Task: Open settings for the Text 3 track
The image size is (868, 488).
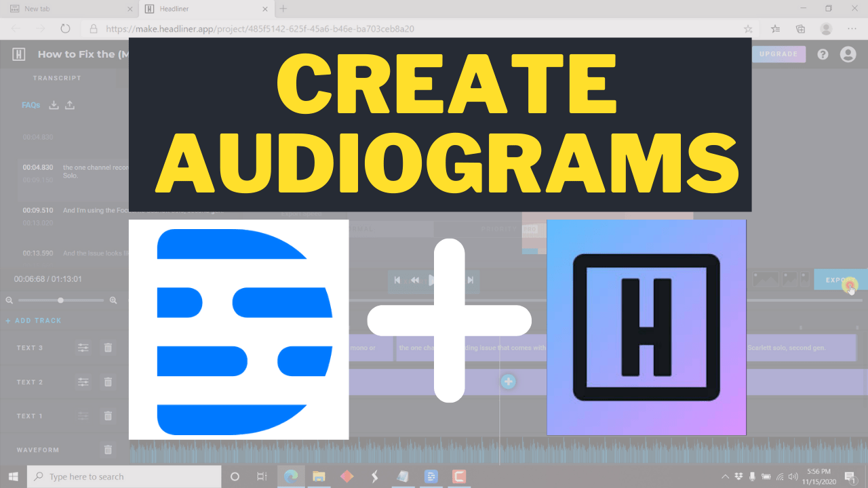Action: coord(83,348)
